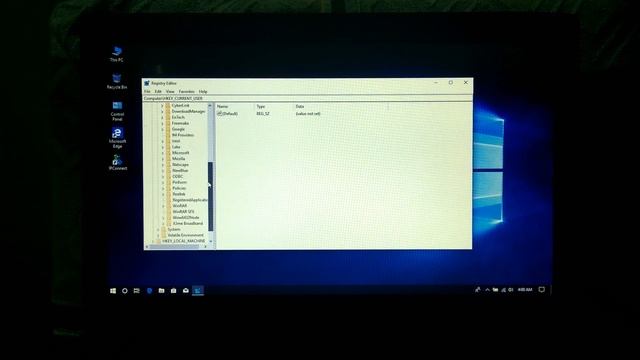Viewport: 640px width, 360px height.
Task: Click the tree pane horizontal scrollbar
Action: coord(175,247)
